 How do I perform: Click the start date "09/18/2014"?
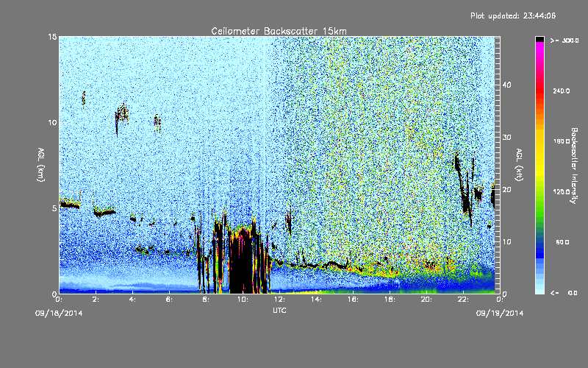click(x=59, y=314)
